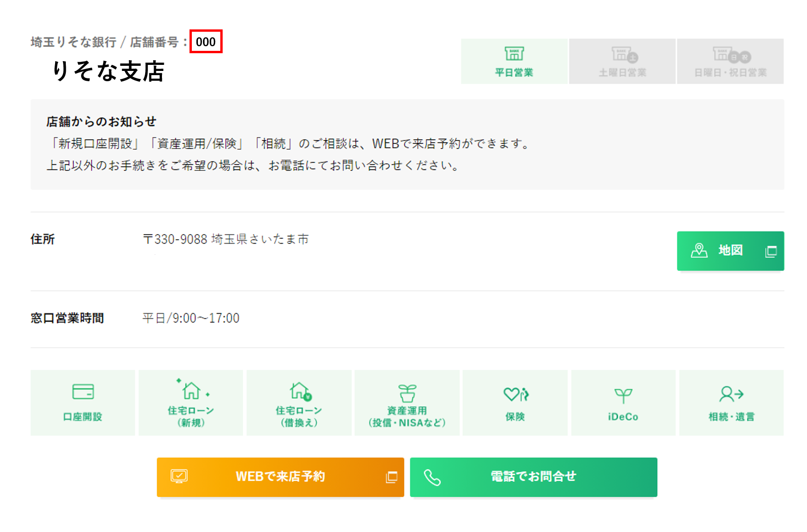Click the card icon above 口座開設
Viewport: 807px width, 532px height.
83,392
